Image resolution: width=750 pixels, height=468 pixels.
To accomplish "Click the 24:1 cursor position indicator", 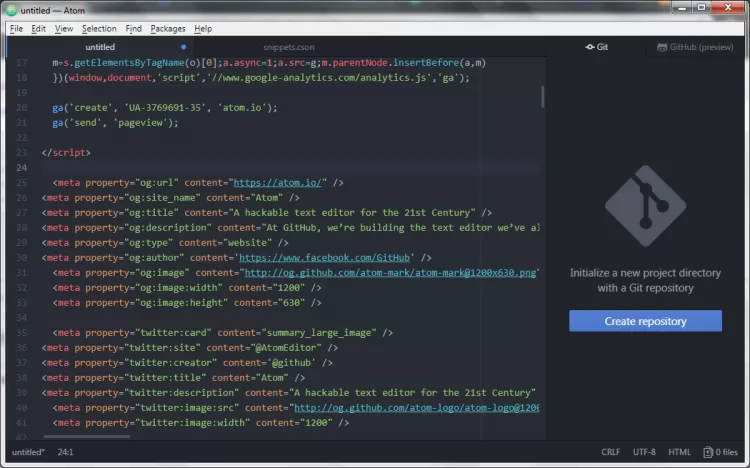I will 65,452.
